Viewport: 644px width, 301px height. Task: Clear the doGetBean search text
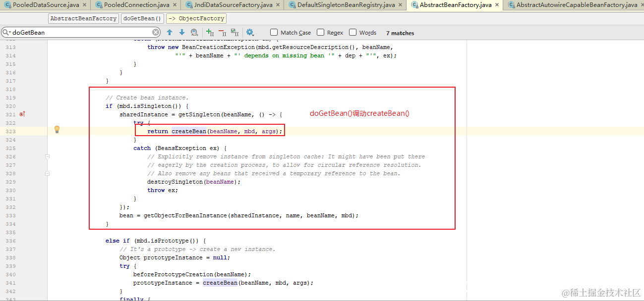coord(156,33)
